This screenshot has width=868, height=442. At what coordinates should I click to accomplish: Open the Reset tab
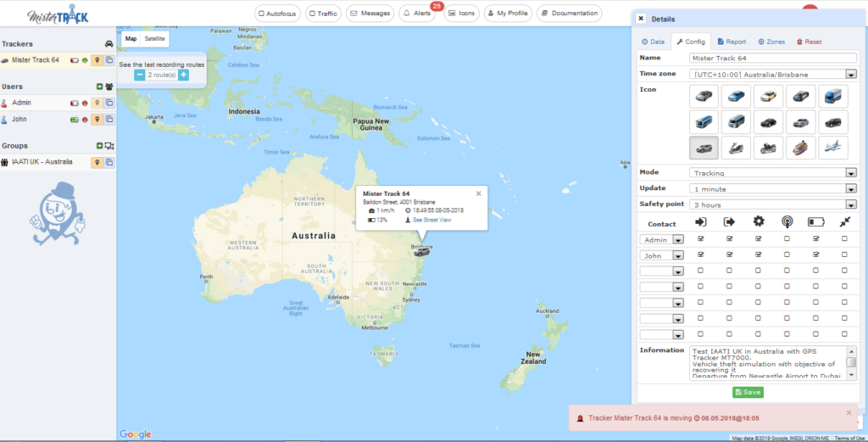tap(809, 42)
